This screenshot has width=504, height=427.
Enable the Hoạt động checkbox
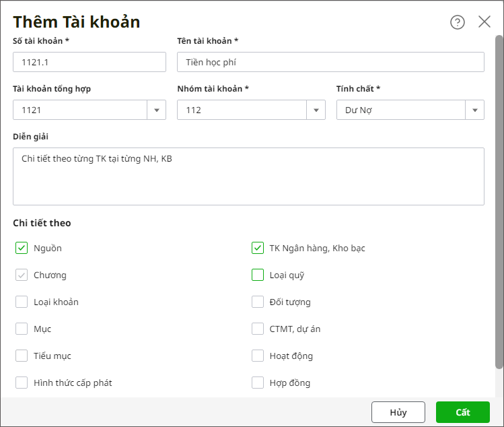(x=258, y=356)
